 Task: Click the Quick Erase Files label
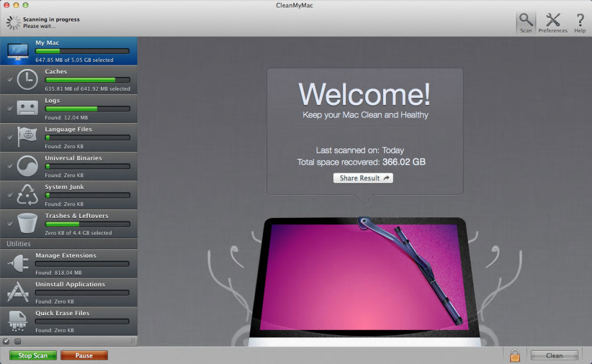pos(62,313)
